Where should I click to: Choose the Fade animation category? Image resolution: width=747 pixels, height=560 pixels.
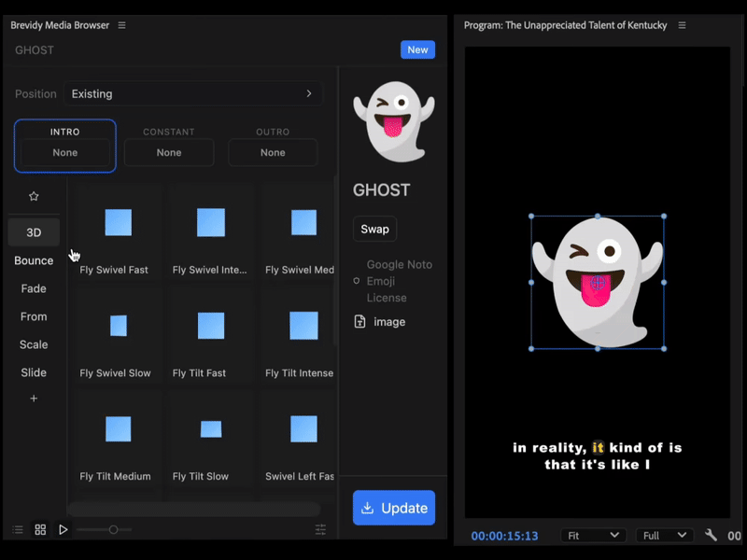pos(34,288)
